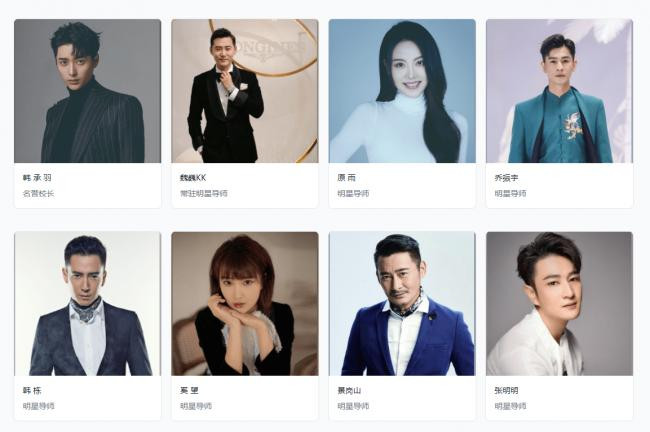The image size is (650, 432).
Task: Open the 韩栋 portrait photo
Action: point(87,303)
